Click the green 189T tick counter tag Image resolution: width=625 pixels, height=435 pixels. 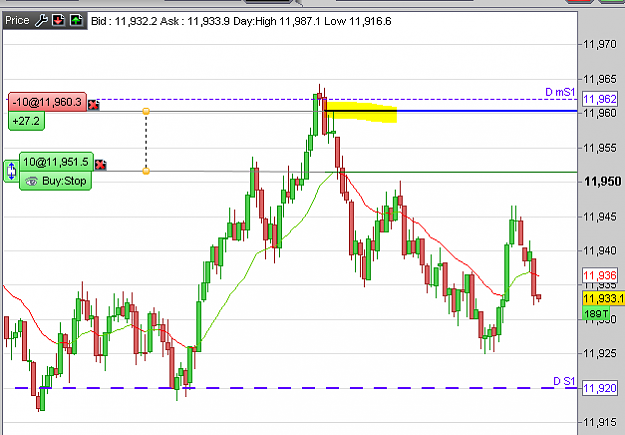click(x=596, y=313)
